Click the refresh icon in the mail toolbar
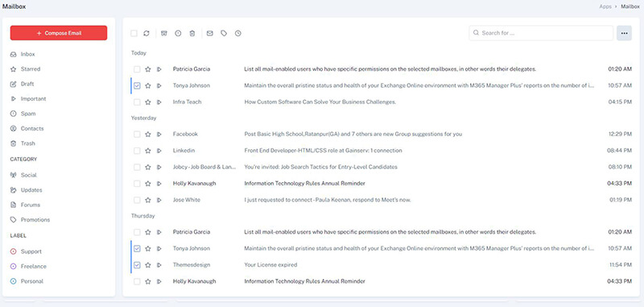644x307 pixels. [x=147, y=33]
